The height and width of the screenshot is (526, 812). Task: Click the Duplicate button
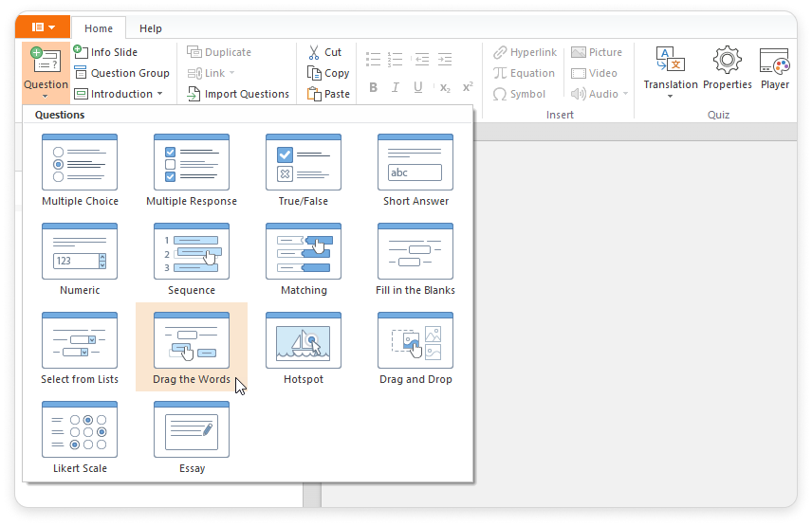(219, 52)
